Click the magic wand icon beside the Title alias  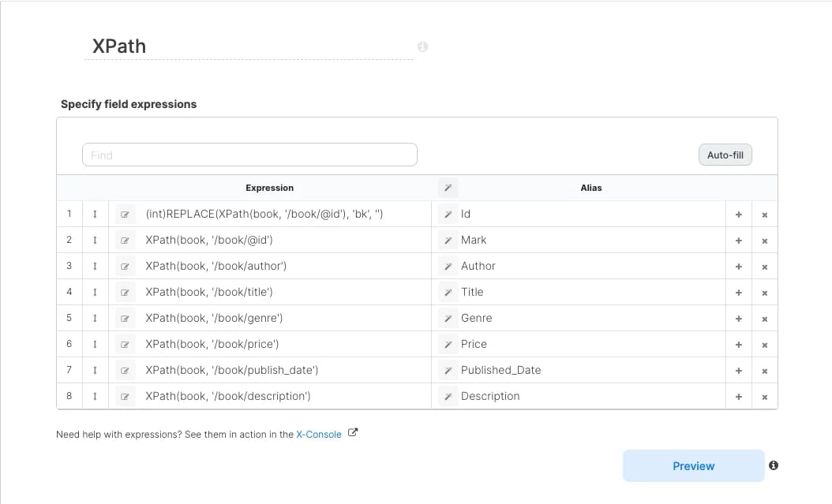pos(448,292)
